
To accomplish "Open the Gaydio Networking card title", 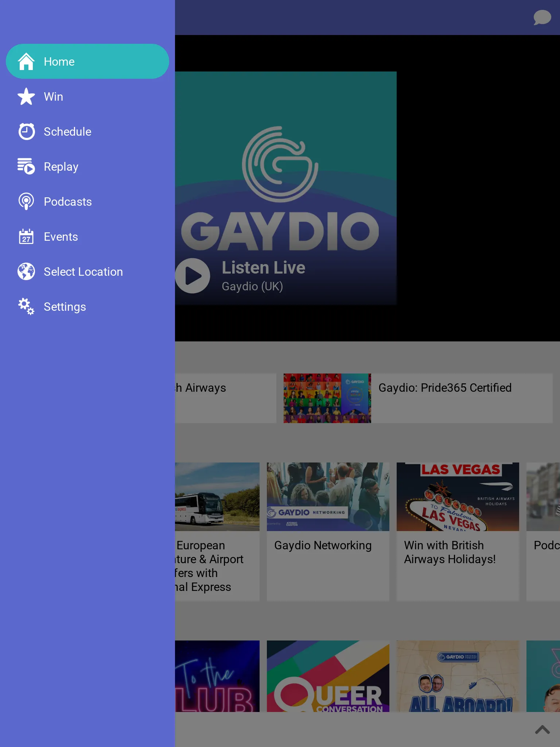I will tap(323, 546).
